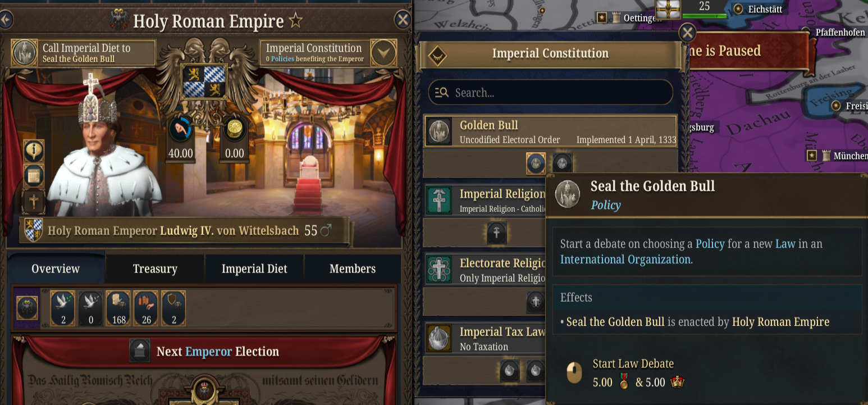
Task: Click the Bavarian coat of arms shield
Action: pyautogui.click(x=204, y=80)
